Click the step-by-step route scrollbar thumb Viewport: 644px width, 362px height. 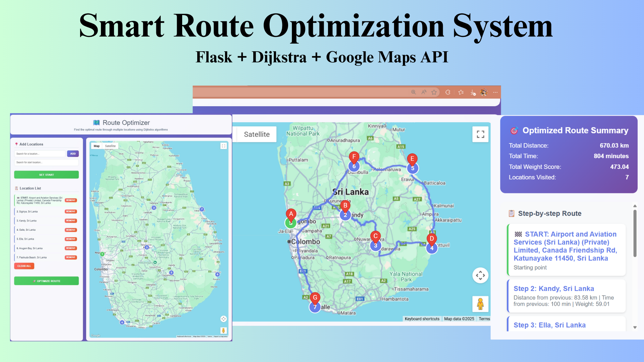click(x=635, y=234)
